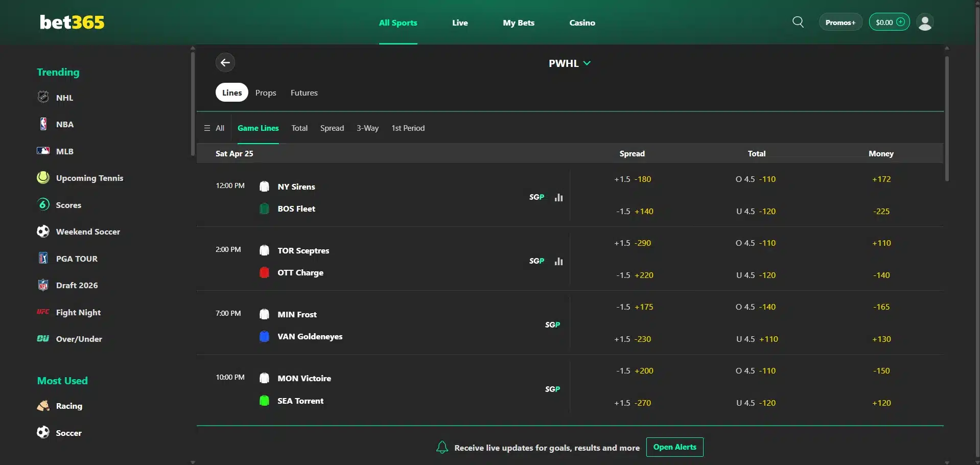
Task: Open stats chart icon for TOR Sceptres game
Action: click(559, 261)
